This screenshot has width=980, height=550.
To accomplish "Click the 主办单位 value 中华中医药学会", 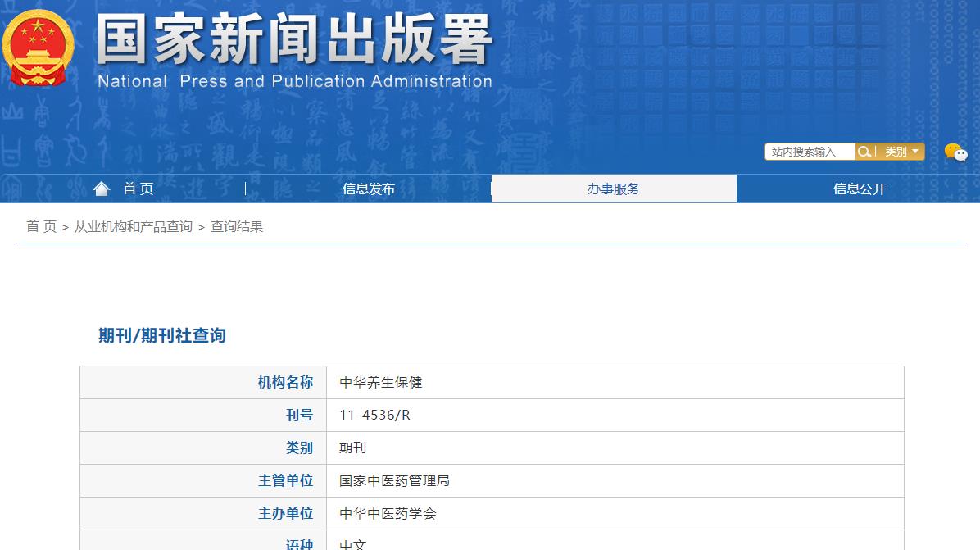I will coord(385,513).
